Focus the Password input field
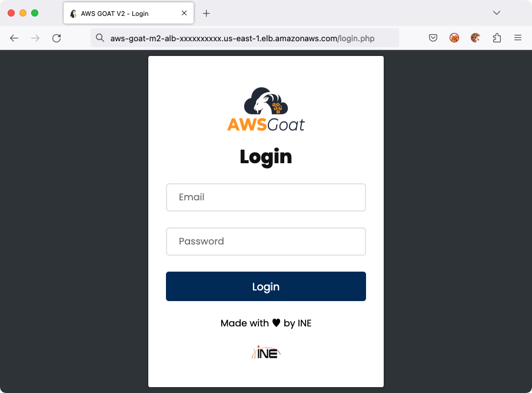The width and height of the screenshot is (532, 393). click(265, 242)
